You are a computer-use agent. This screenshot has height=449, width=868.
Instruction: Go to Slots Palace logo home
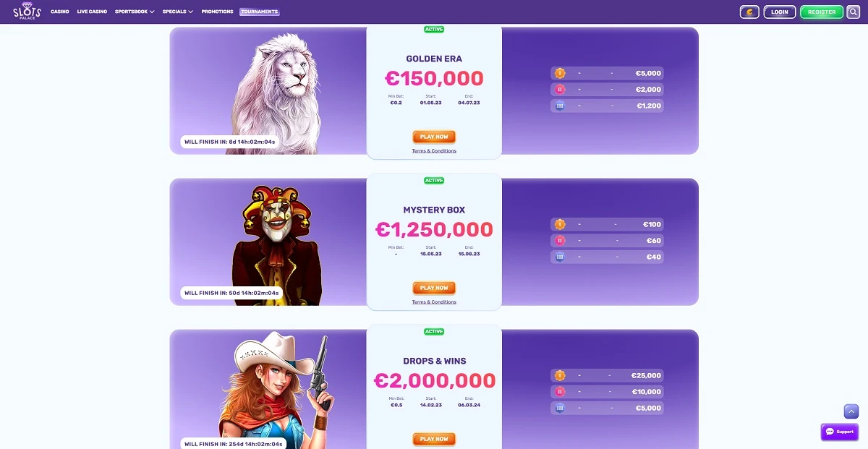click(x=27, y=11)
